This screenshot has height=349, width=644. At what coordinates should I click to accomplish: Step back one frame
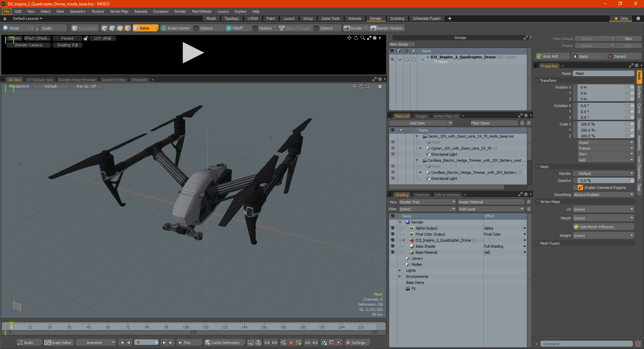pos(129,343)
